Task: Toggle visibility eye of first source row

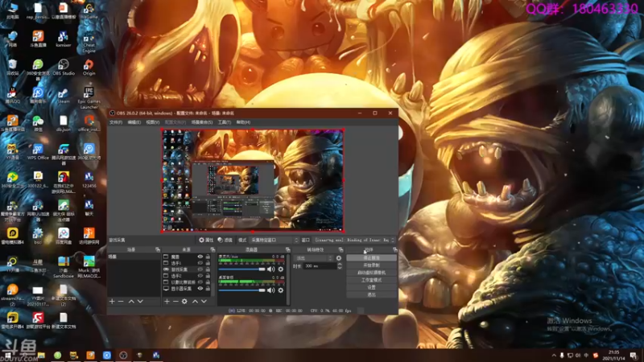Action: [200, 257]
